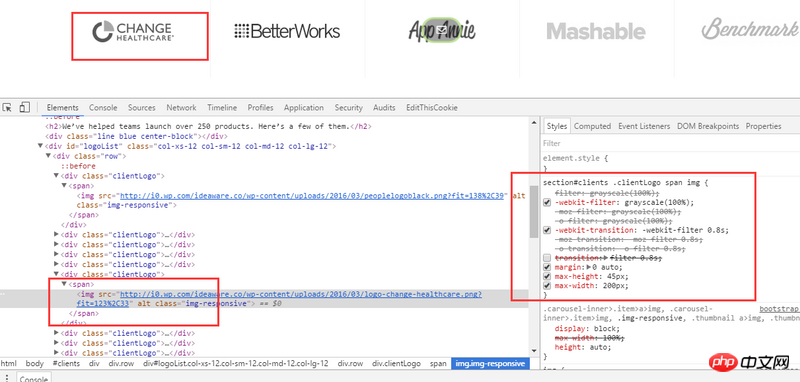The image size is (800, 382).
Task: Collapse the div#logoList node triangle
Action: [x=40, y=146]
